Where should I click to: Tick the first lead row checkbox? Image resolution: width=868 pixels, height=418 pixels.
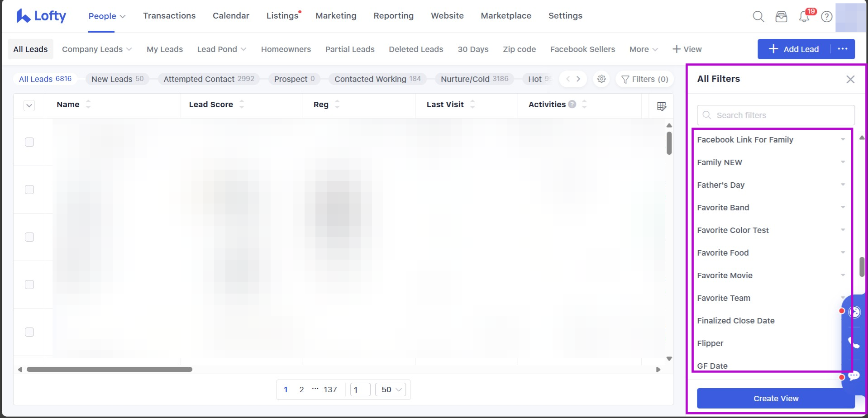point(29,142)
